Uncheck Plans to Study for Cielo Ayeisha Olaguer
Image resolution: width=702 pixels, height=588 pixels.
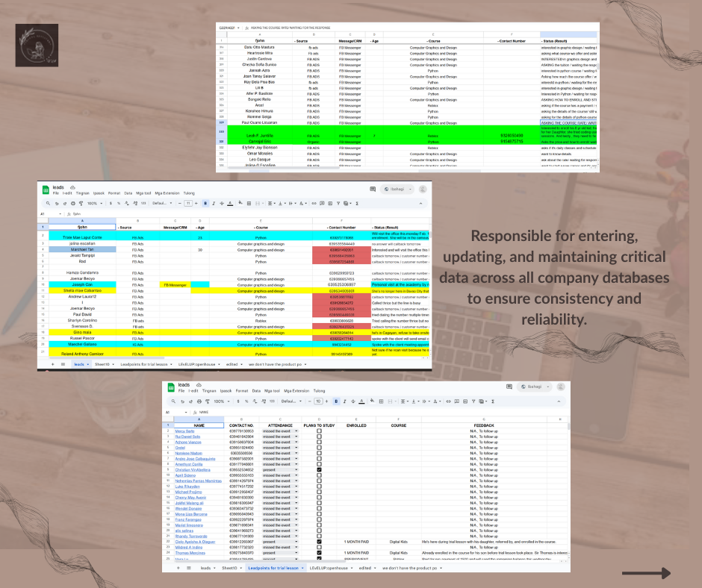click(319, 542)
